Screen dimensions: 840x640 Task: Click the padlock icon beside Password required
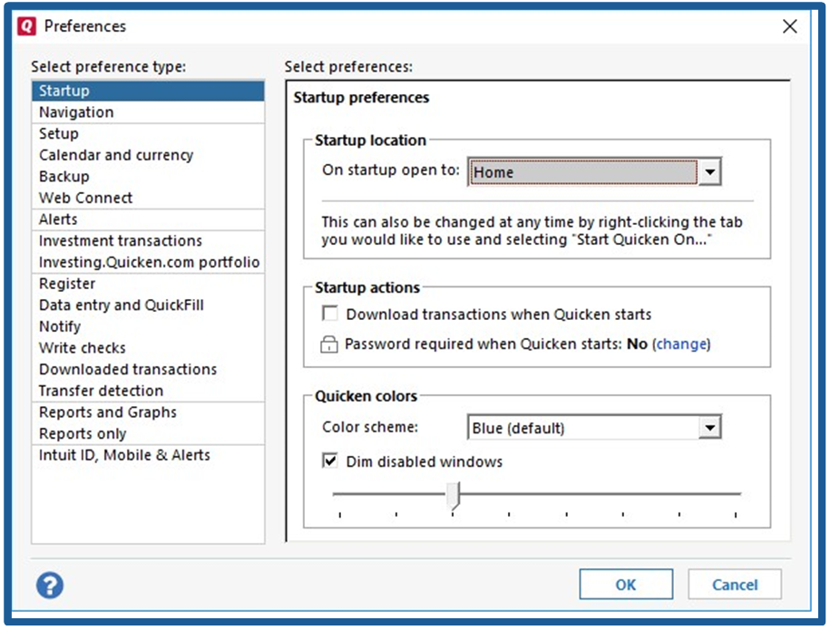coord(329,344)
